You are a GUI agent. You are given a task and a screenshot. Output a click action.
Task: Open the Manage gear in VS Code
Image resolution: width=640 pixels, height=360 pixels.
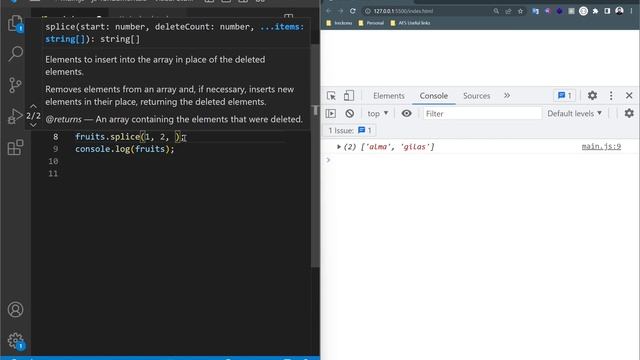tap(15, 340)
